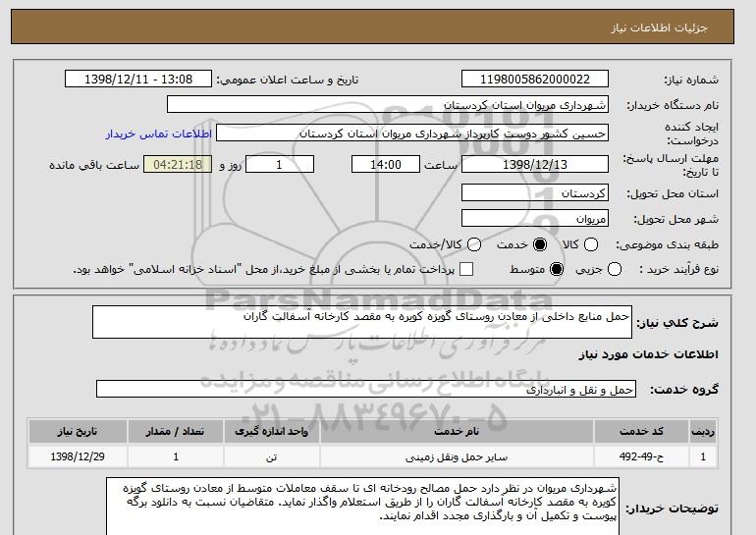
Task: Click the request creator name field
Action: point(412,134)
